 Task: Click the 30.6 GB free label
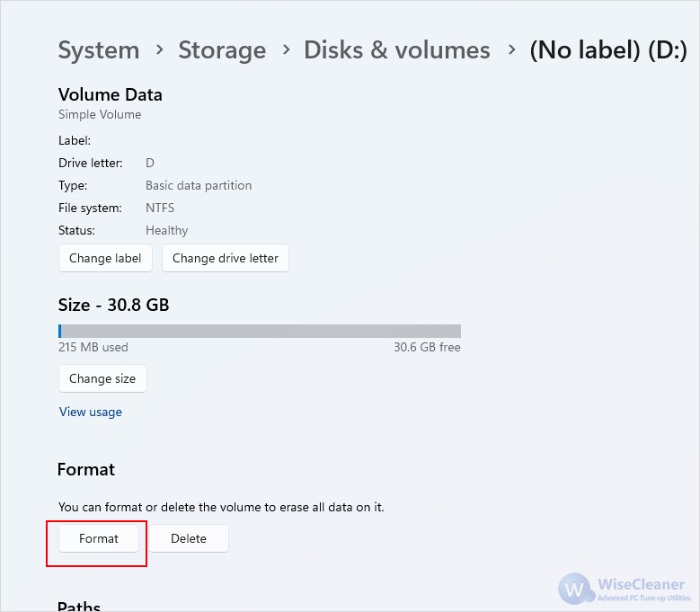tap(427, 347)
